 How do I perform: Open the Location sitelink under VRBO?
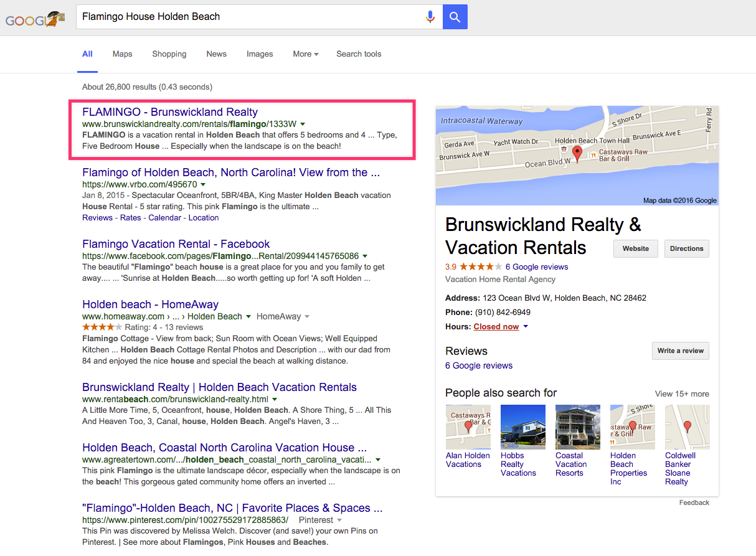point(204,218)
